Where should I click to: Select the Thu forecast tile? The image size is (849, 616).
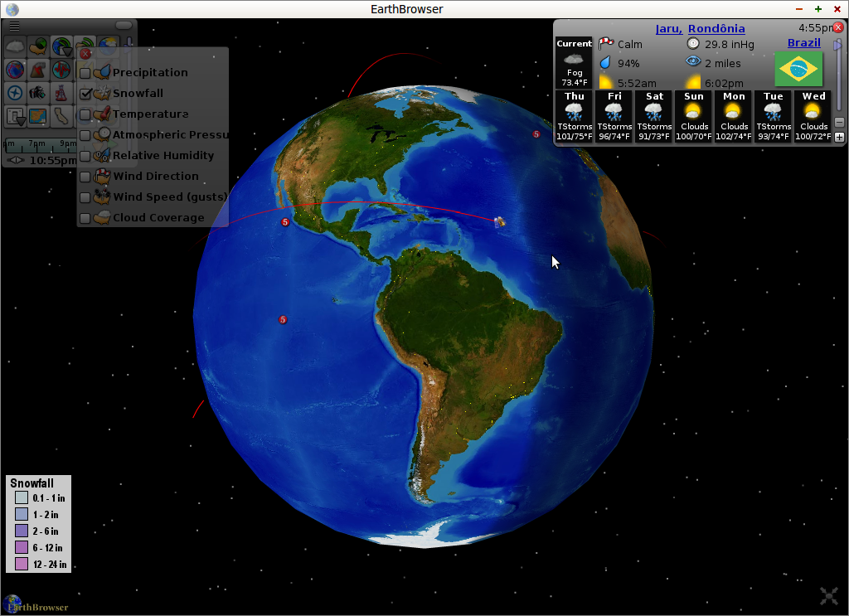(x=575, y=116)
